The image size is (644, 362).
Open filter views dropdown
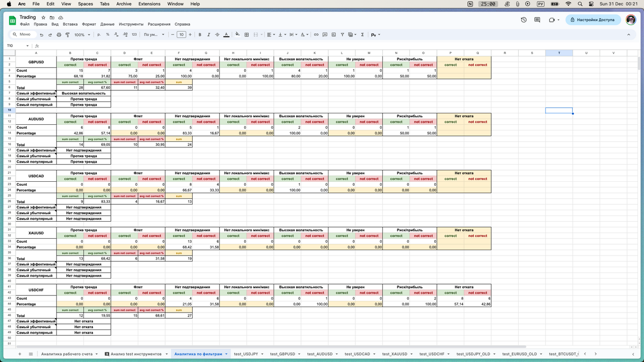click(352, 35)
